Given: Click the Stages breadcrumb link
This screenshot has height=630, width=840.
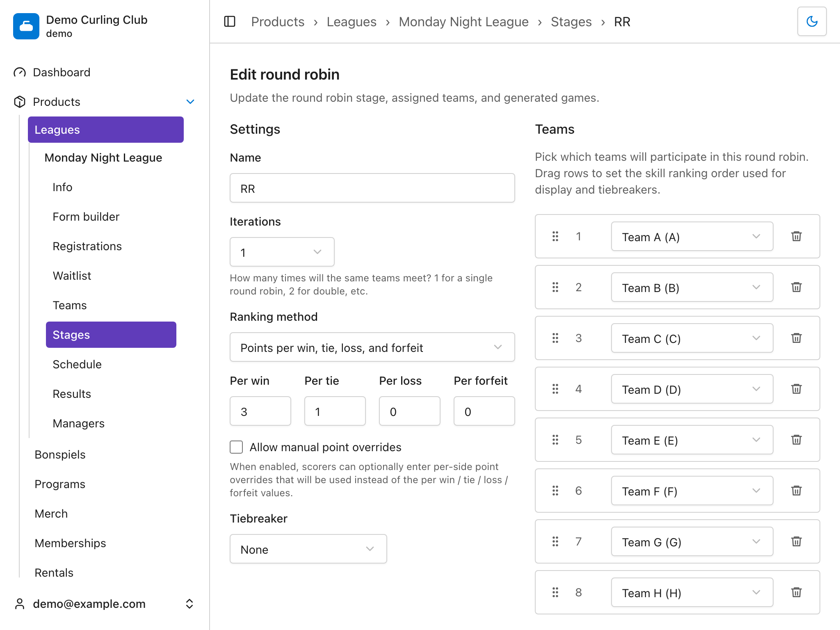Looking at the screenshot, I should coord(571,22).
